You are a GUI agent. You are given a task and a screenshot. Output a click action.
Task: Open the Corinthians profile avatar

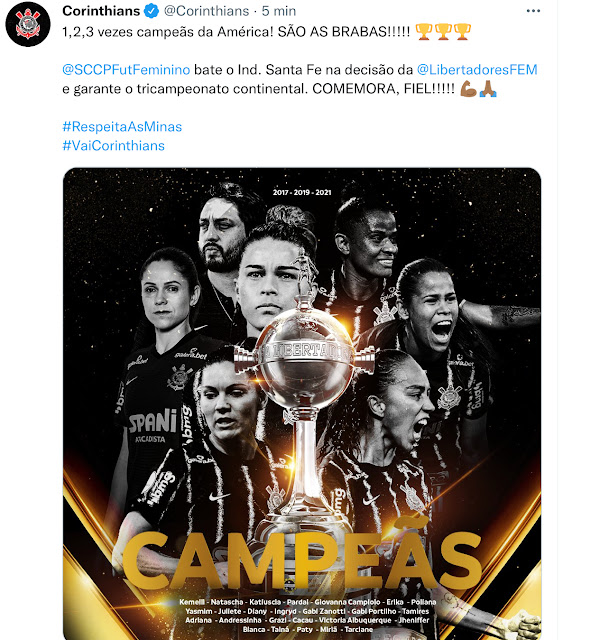pos(28,24)
